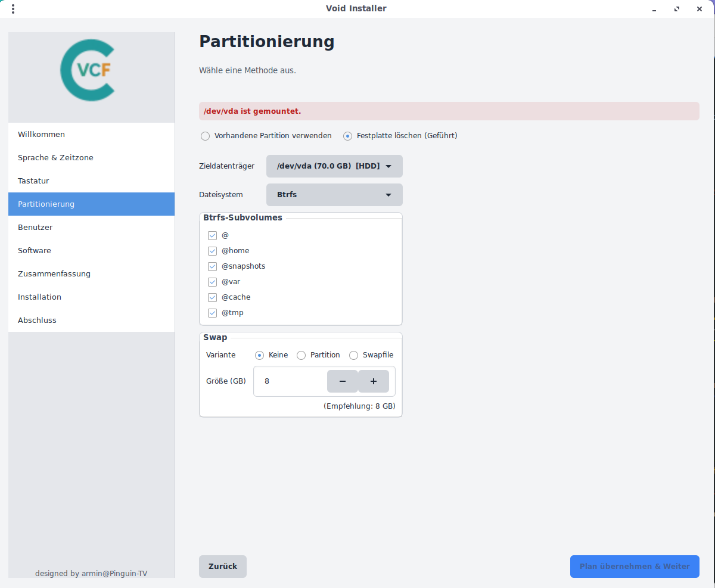Image resolution: width=715 pixels, height=588 pixels.
Task: Click the VCF logo in sidebar
Action: pos(88,70)
